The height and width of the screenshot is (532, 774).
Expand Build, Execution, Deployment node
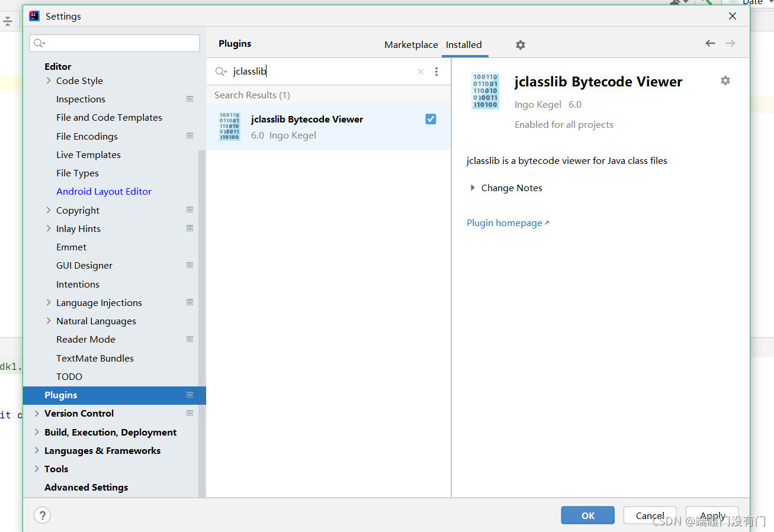[37, 432]
